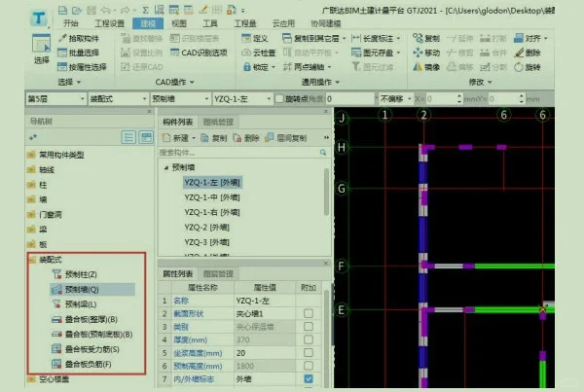
Task: Choose the 批量选择 batch select tool
Action: (79, 53)
